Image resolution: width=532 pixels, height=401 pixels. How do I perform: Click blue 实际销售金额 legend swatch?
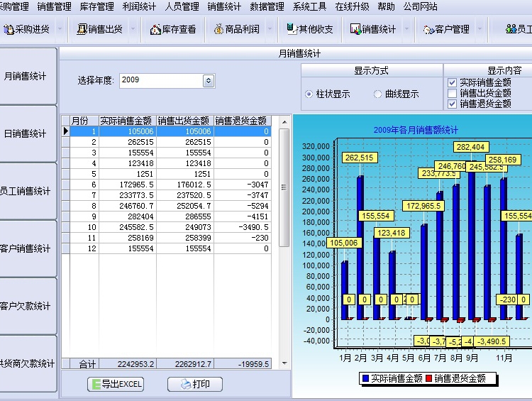point(365,378)
